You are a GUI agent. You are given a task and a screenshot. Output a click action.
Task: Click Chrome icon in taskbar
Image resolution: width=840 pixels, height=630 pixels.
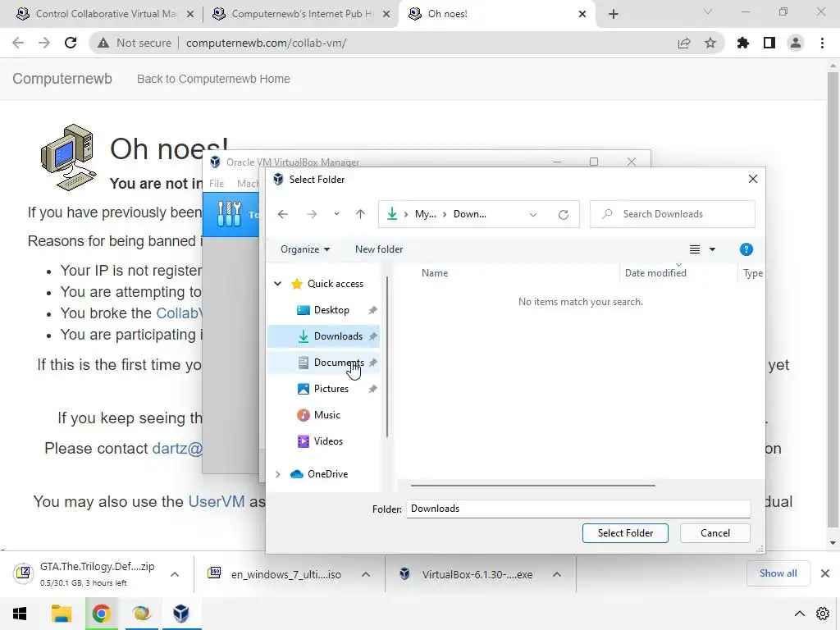click(x=101, y=614)
